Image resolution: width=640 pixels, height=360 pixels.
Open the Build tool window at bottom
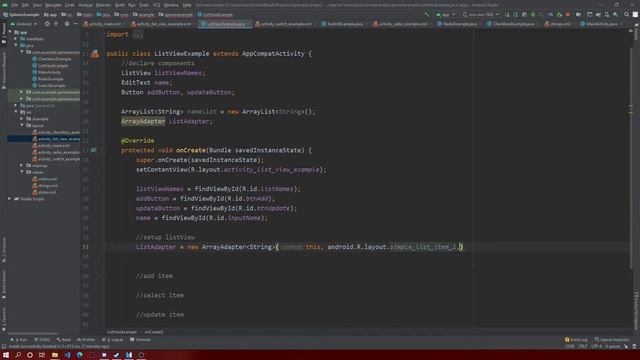64,340
